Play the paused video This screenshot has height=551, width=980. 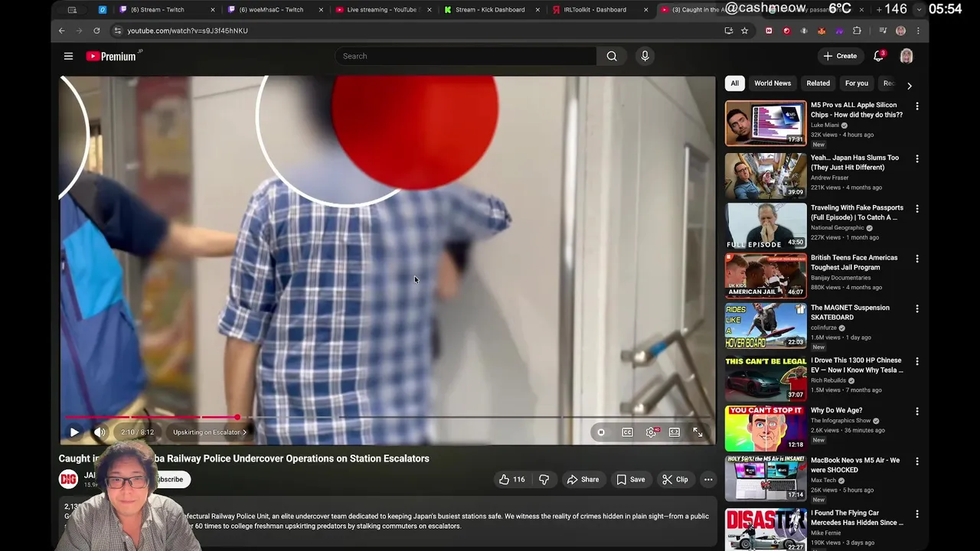pyautogui.click(x=74, y=432)
